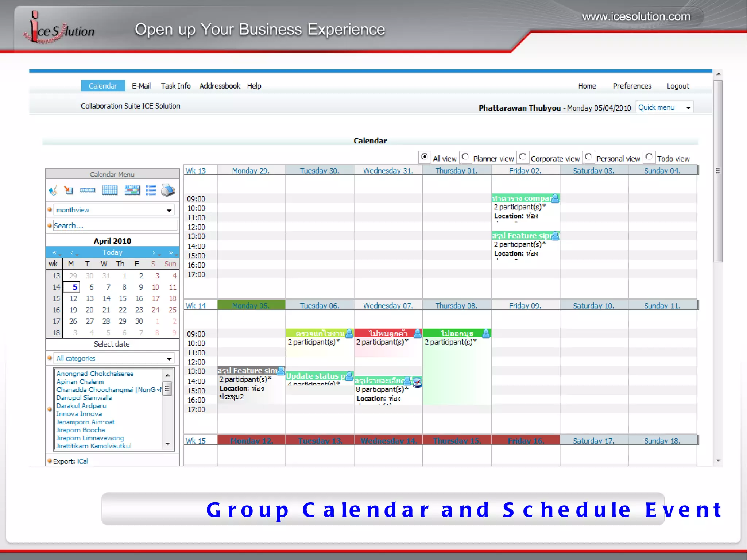747x560 pixels.
Task: Go to previous month single-left arrow
Action: tap(72, 252)
